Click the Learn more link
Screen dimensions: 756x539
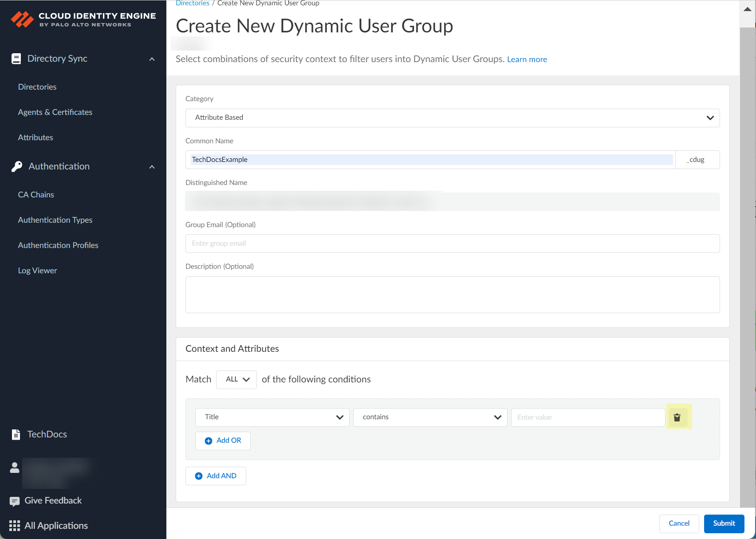(527, 59)
